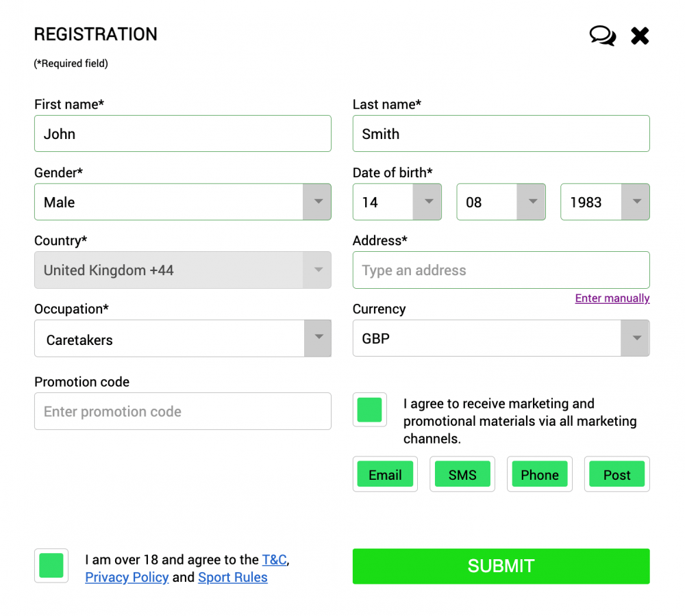Toggle the Email marketing channel

click(385, 474)
